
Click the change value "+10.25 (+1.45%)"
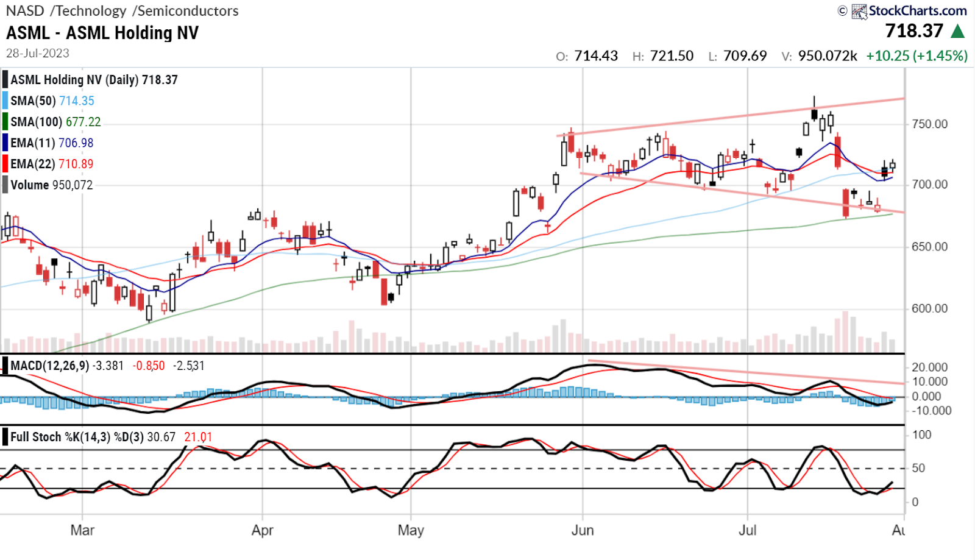[917, 56]
